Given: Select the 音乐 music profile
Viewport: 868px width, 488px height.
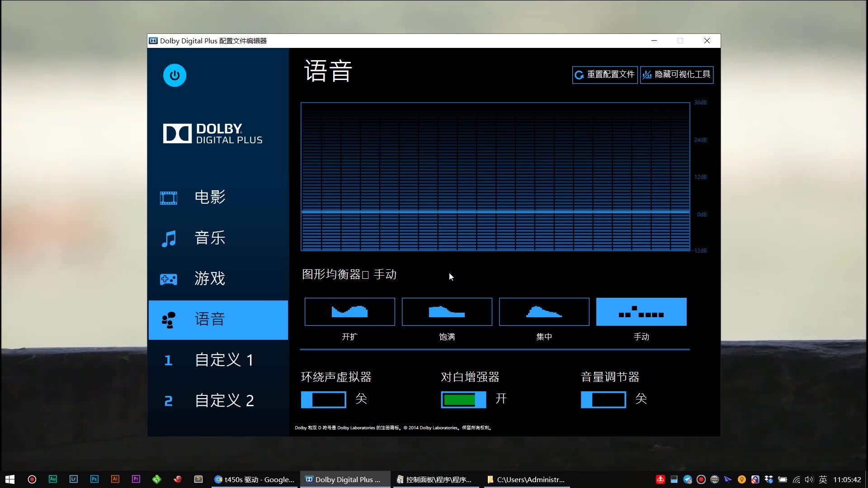Looking at the screenshot, I should tap(218, 238).
